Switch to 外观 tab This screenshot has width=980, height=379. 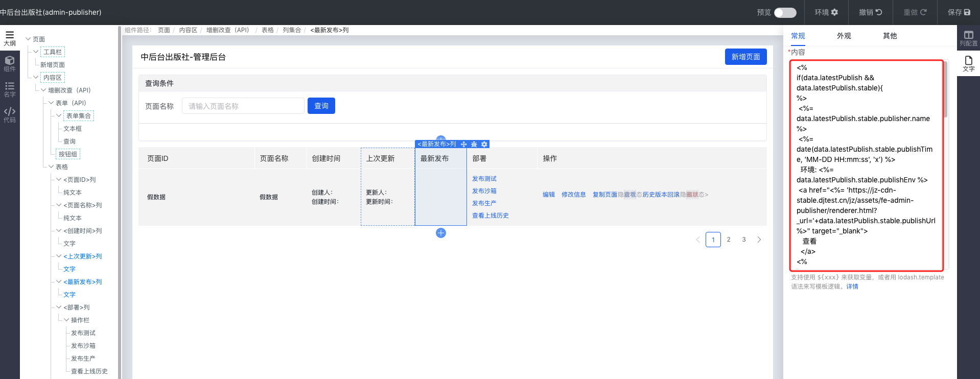point(844,36)
